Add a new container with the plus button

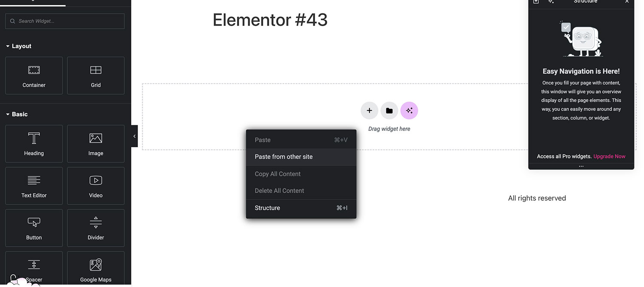click(369, 110)
